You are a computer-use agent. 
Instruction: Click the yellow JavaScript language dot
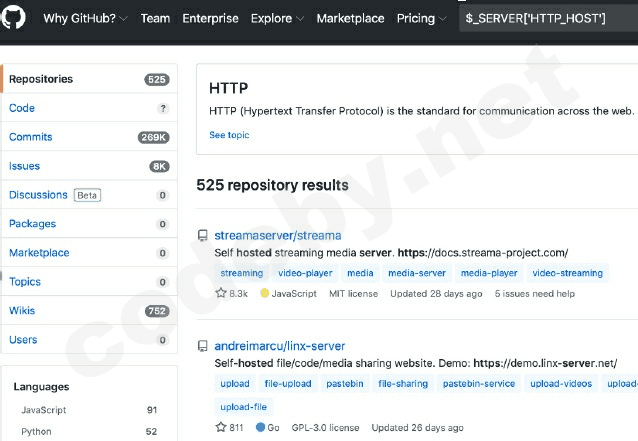(x=265, y=294)
